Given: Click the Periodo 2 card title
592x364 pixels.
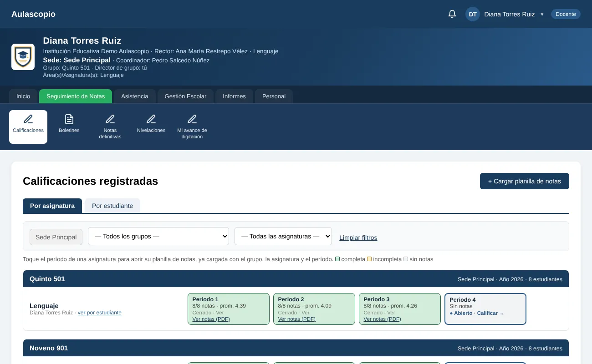Looking at the screenshot, I should (291, 299).
